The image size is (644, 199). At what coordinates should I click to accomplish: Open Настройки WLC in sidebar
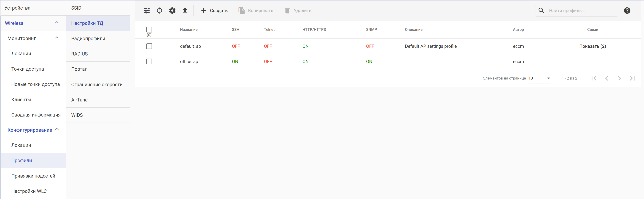29,191
